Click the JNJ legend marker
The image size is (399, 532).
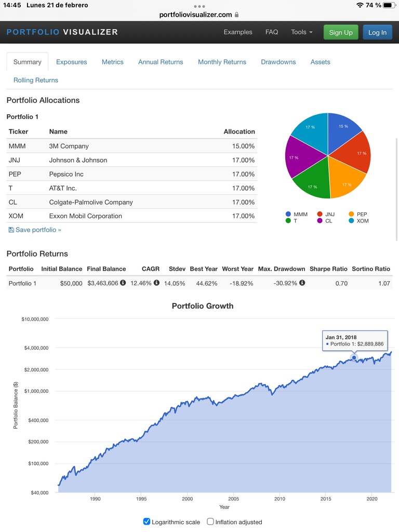tap(320, 214)
